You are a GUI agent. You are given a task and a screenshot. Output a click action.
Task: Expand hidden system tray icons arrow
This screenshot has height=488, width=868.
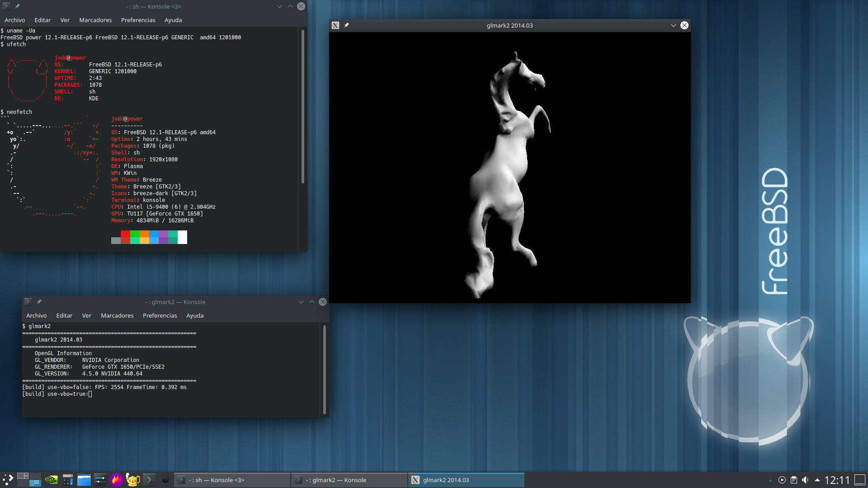817,480
